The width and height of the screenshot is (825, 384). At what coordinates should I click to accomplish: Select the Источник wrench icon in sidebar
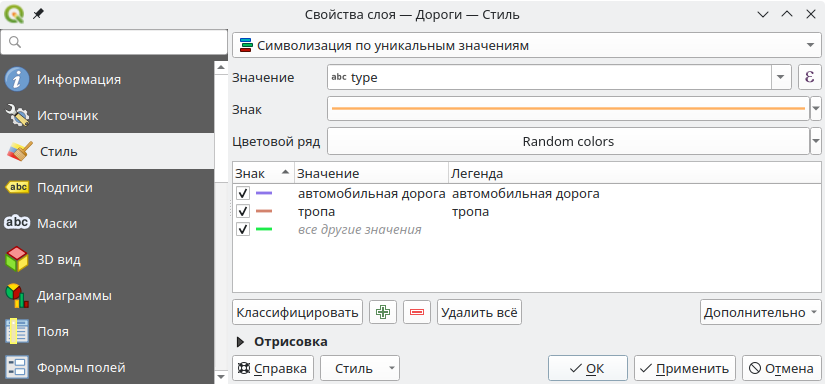click(x=16, y=116)
